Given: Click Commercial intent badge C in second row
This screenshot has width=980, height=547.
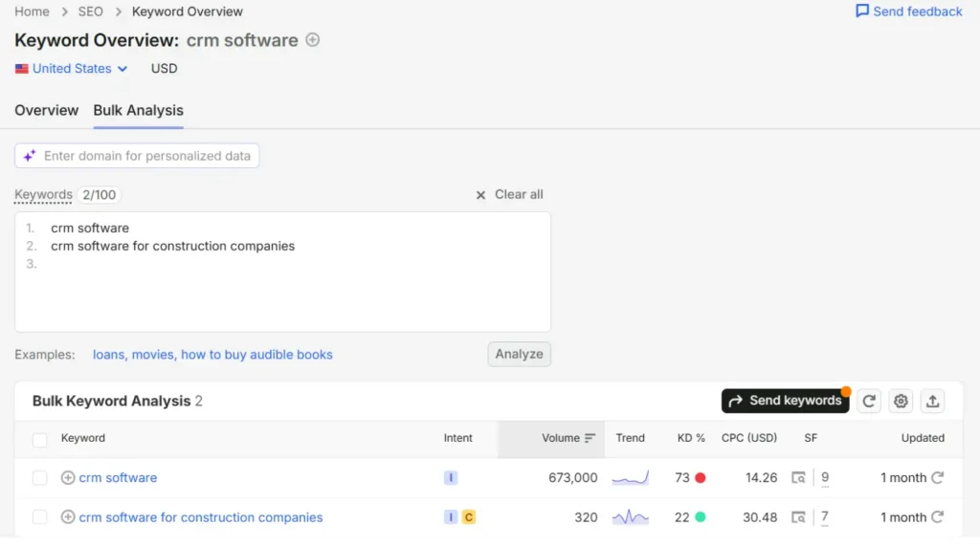Looking at the screenshot, I should 469,517.
